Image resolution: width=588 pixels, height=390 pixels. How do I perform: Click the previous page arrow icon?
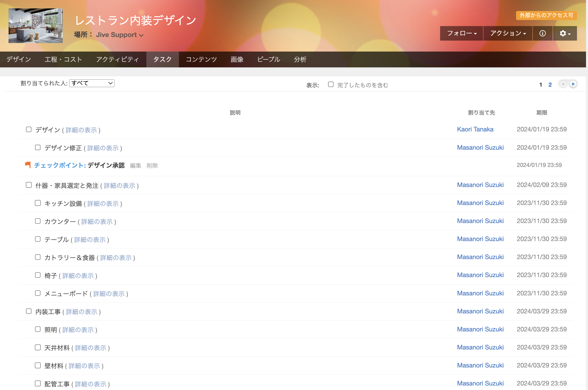563,84
